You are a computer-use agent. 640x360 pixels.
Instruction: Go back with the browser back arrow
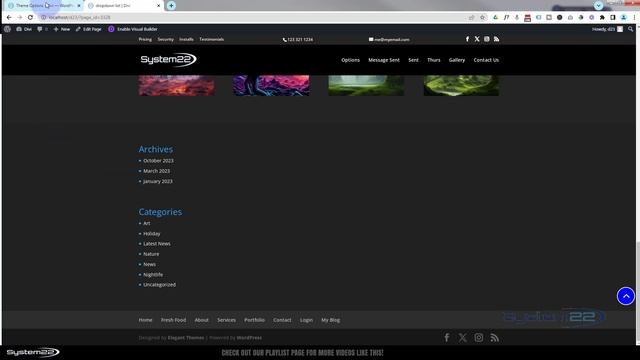(x=9, y=18)
